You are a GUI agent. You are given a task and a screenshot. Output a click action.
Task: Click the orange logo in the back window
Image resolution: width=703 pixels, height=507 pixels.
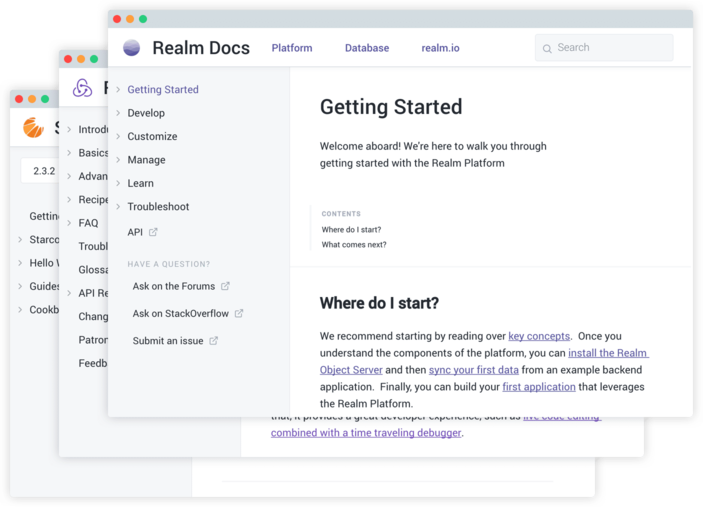coord(34,127)
